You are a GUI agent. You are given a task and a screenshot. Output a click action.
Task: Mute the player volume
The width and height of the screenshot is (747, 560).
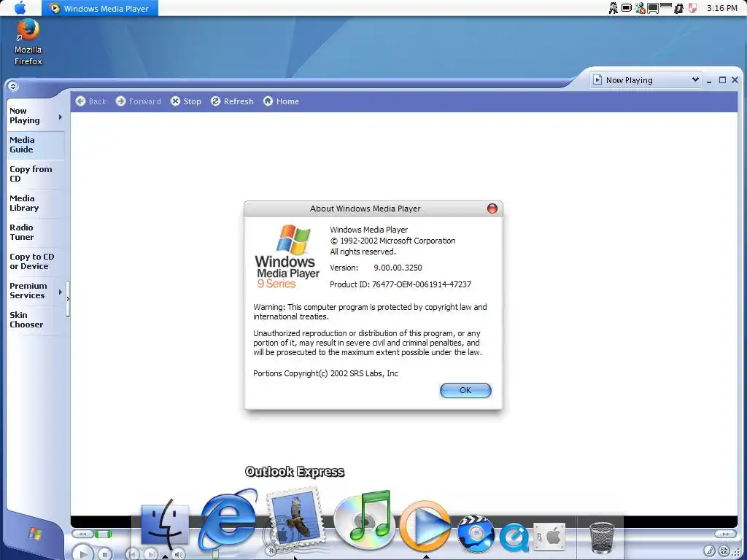click(178, 554)
